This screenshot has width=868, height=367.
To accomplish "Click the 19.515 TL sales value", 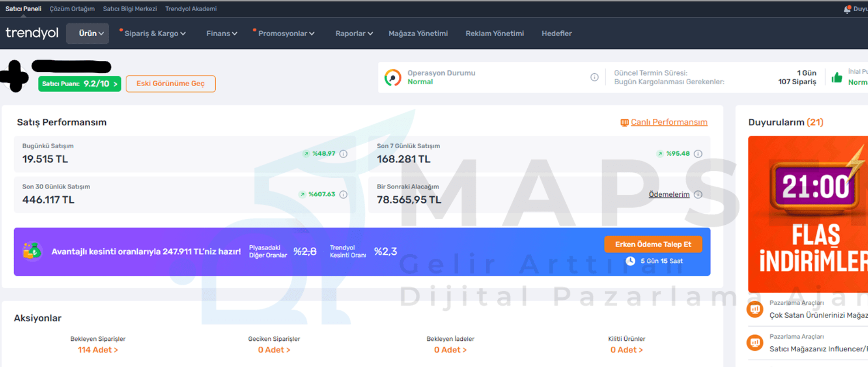I will [45, 159].
